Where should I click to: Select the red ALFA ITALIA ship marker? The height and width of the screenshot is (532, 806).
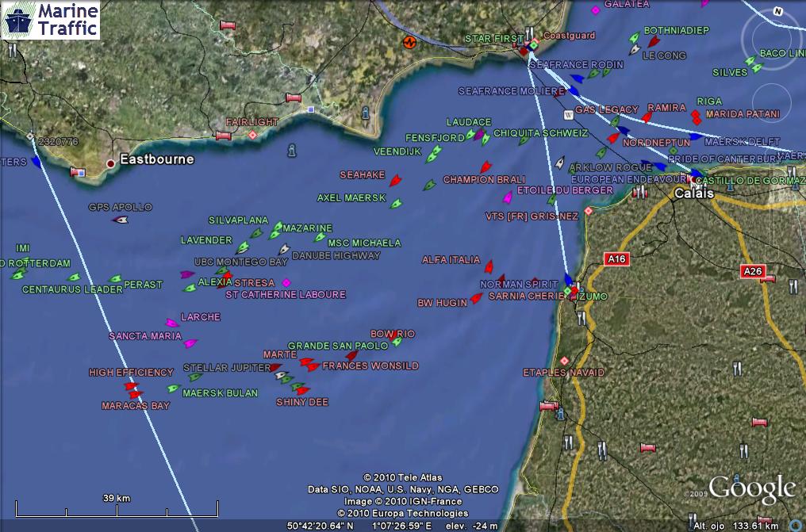[489, 266]
